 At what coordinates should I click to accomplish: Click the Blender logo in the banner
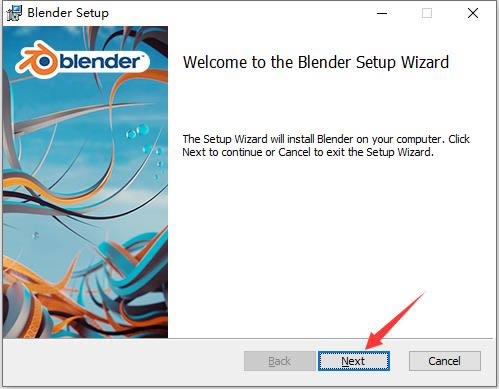click(x=82, y=60)
